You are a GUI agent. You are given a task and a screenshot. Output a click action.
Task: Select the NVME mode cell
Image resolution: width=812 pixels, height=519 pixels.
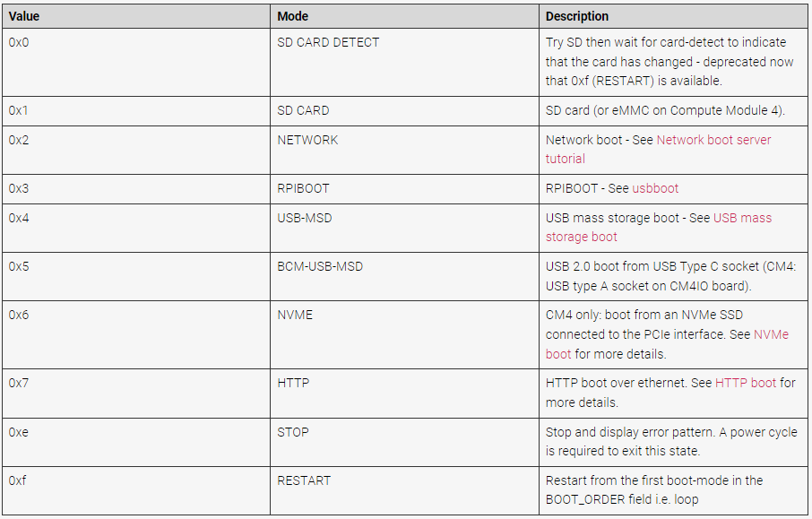click(404, 334)
